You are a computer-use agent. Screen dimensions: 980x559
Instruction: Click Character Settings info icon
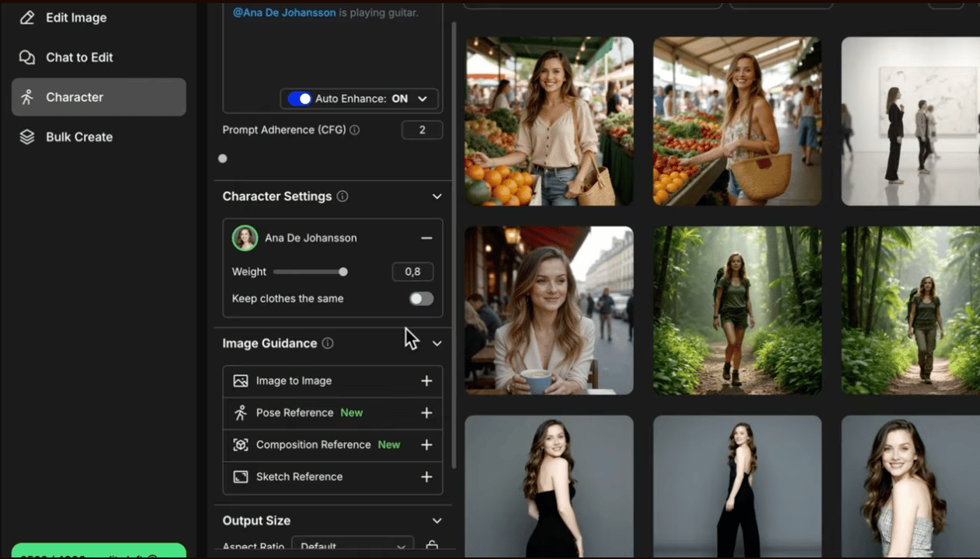[342, 196]
